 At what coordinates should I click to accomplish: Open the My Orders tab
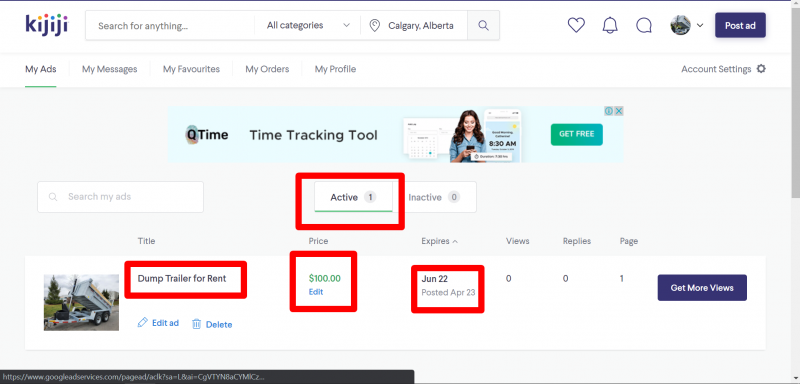tap(267, 69)
